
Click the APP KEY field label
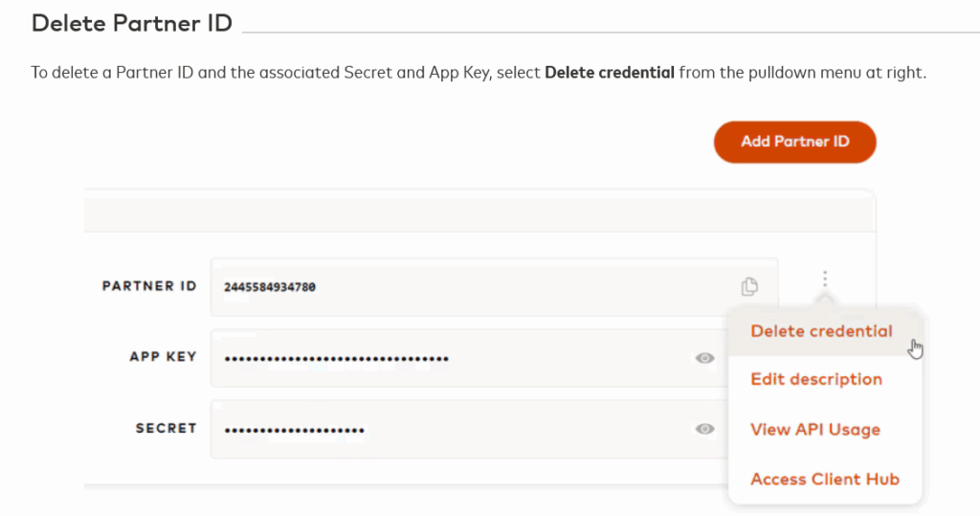pyautogui.click(x=163, y=357)
